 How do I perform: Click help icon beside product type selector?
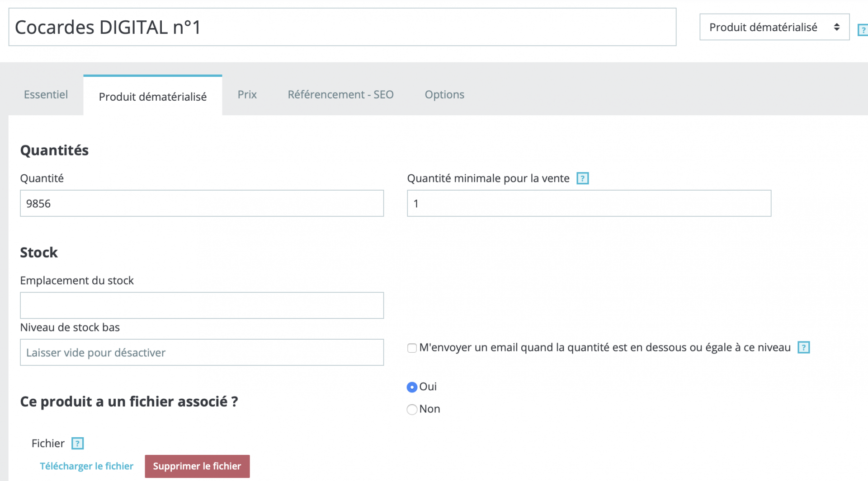863,30
